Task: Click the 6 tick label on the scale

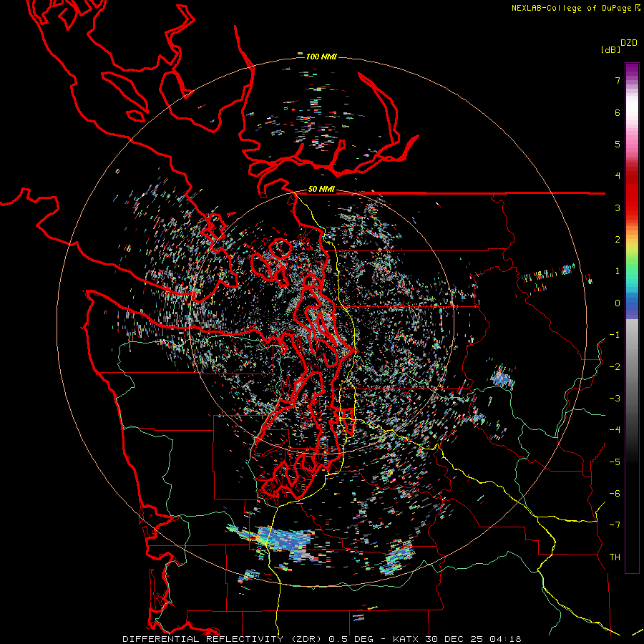Action: [618, 112]
